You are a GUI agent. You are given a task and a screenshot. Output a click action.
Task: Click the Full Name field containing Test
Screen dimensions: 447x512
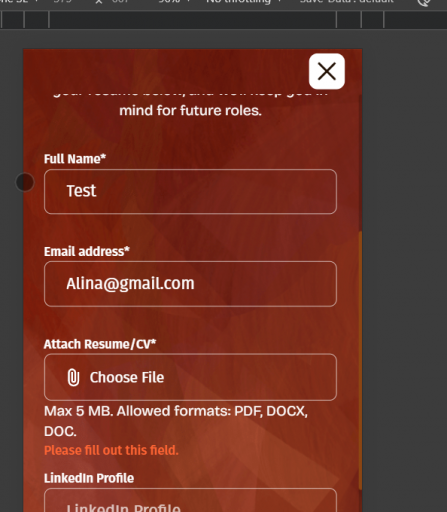click(190, 191)
